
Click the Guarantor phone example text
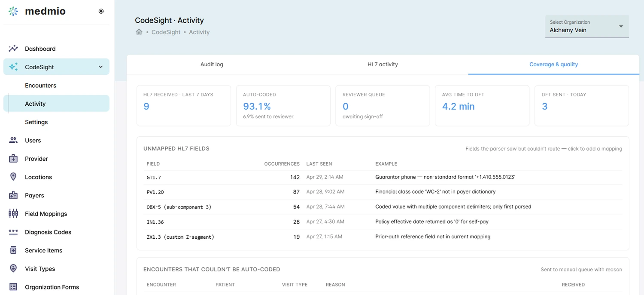pyautogui.click(x=445, y=177)
